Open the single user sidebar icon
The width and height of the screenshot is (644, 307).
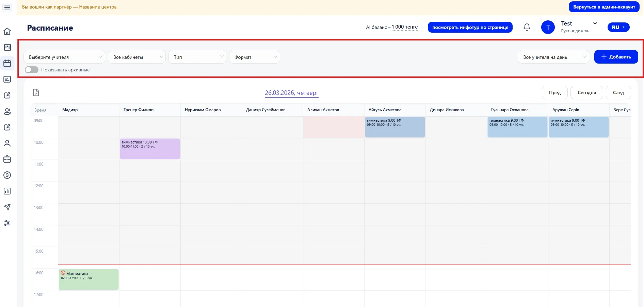[7, 143]
